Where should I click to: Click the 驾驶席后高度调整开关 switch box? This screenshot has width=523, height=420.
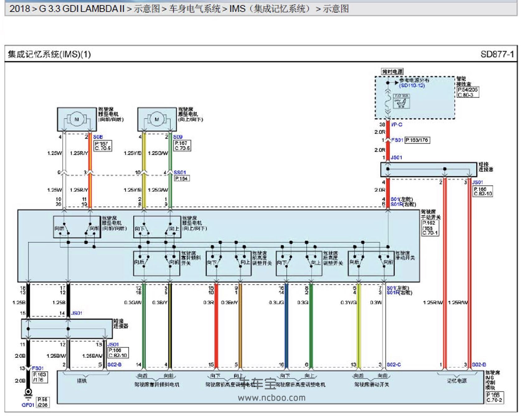pyautogui.click(x=299, y=263)
